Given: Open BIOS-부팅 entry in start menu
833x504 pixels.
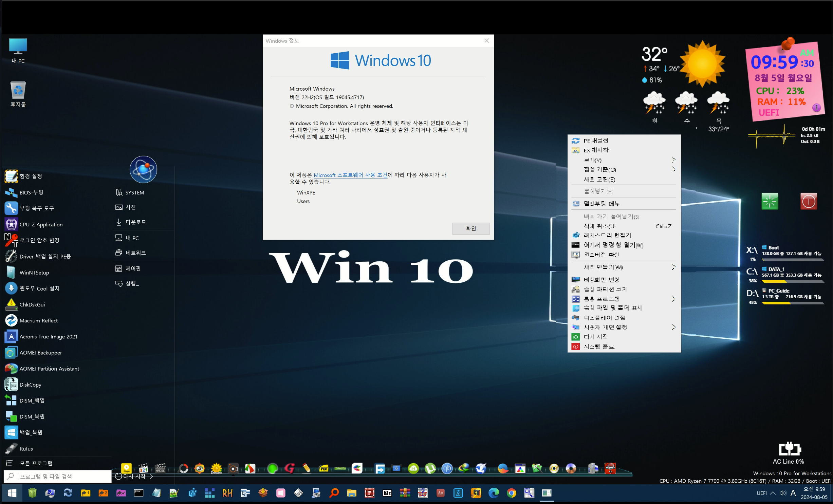Looking at the screenshot, I should (24, 192).
